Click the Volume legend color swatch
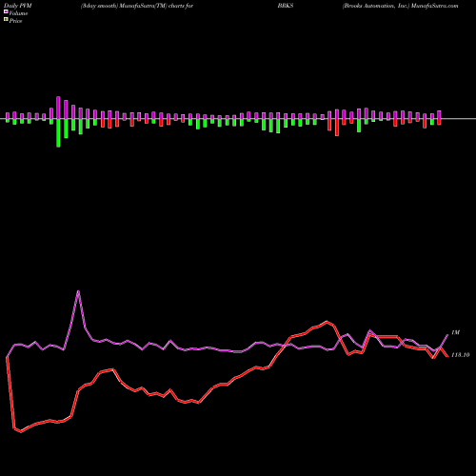This screenshot has width=476, height=476. tap(6, 12)
